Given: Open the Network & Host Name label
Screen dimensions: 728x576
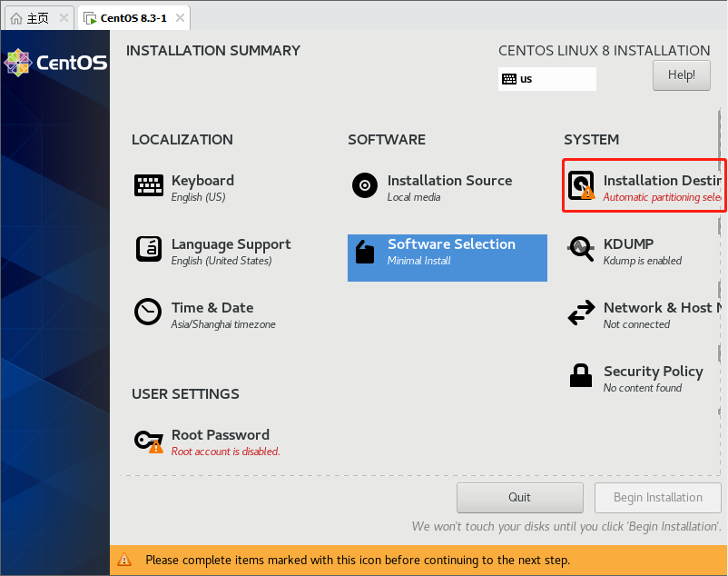Looking at the screenshot, I should click(663, 307).
